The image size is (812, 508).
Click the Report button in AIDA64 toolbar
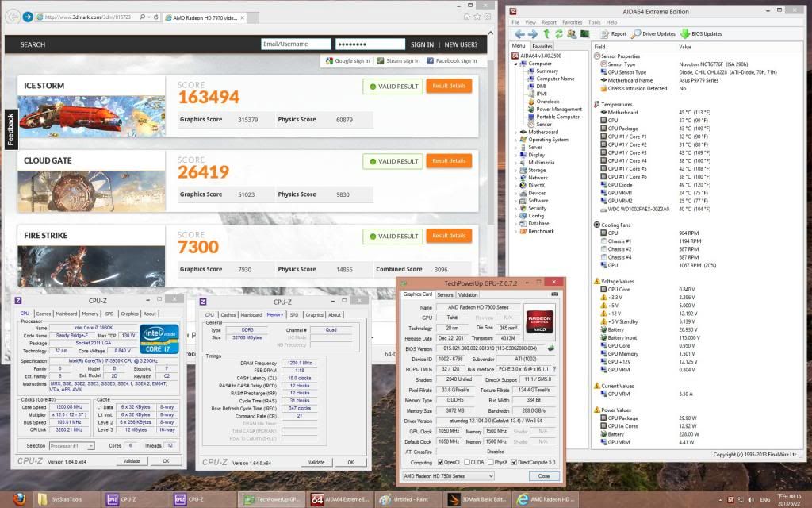pos(614,34)
